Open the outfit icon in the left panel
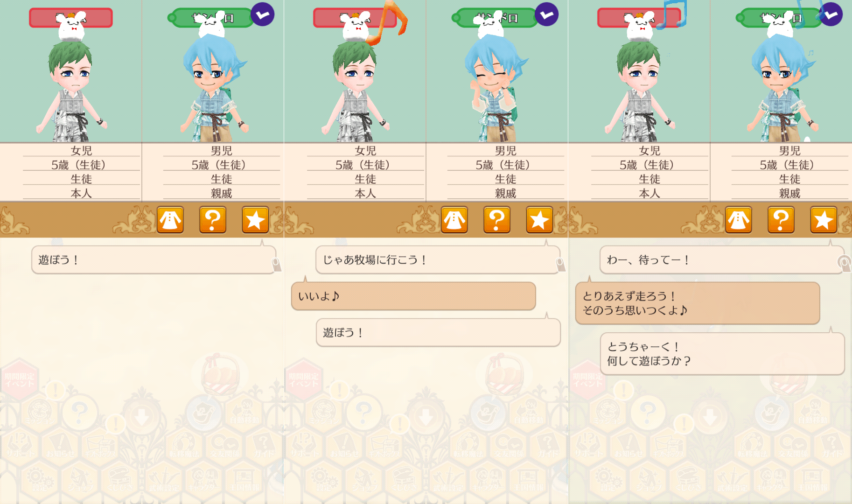Viewport: 852px width, 504px height. click(x=170, y=220)
